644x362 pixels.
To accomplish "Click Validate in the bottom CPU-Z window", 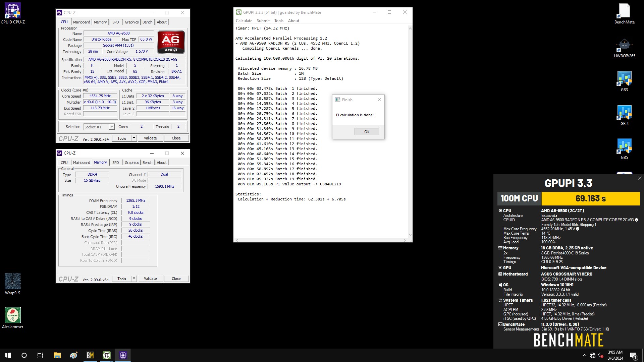I will tap(150, 279).
